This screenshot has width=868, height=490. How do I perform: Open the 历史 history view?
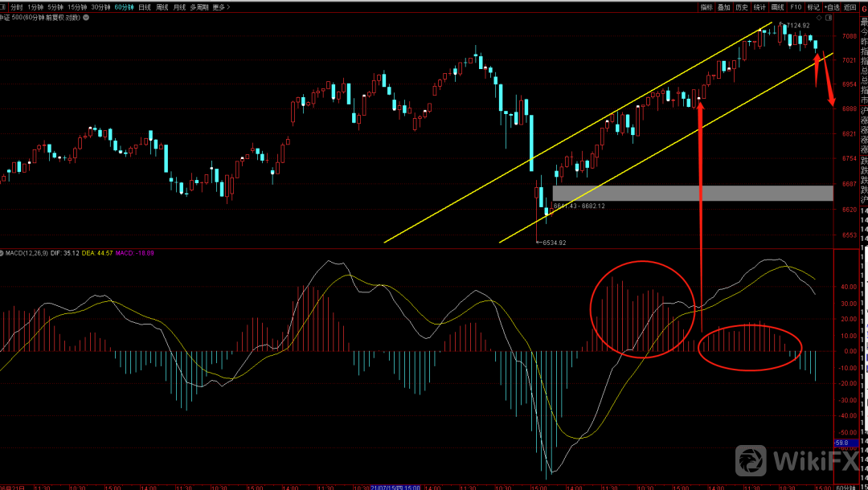[x=741, y=7]
